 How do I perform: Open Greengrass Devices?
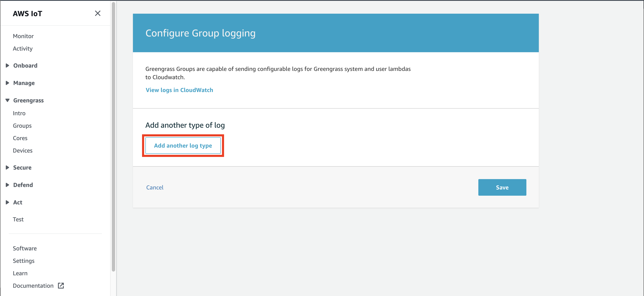23,150
